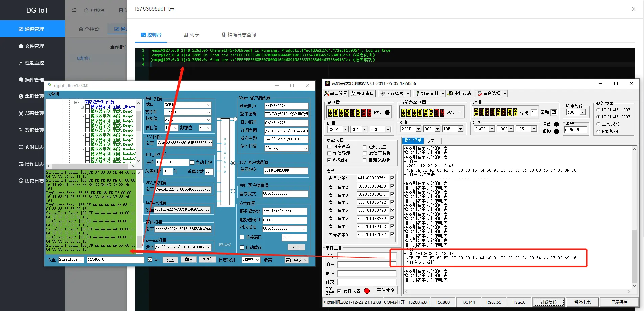Viewport: 644px width, 311px height.
Task: Open 串口设置 serial port settings toolbar icon
Action: [327, 94]
